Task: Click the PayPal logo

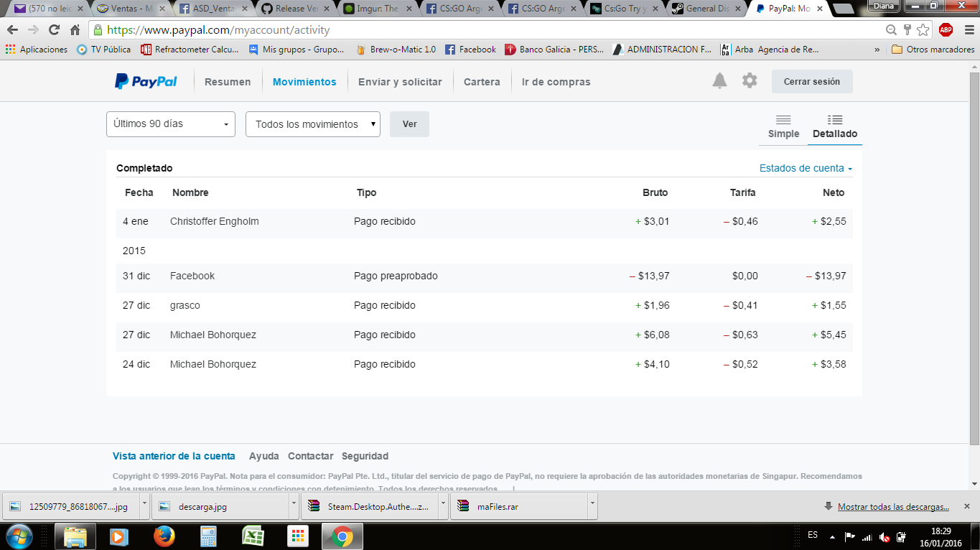Action: click(146, 82)
